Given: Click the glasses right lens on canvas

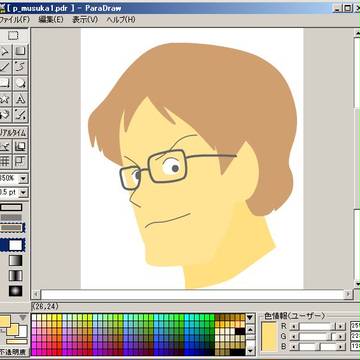Looking at the screenshot, I should 168,166.
